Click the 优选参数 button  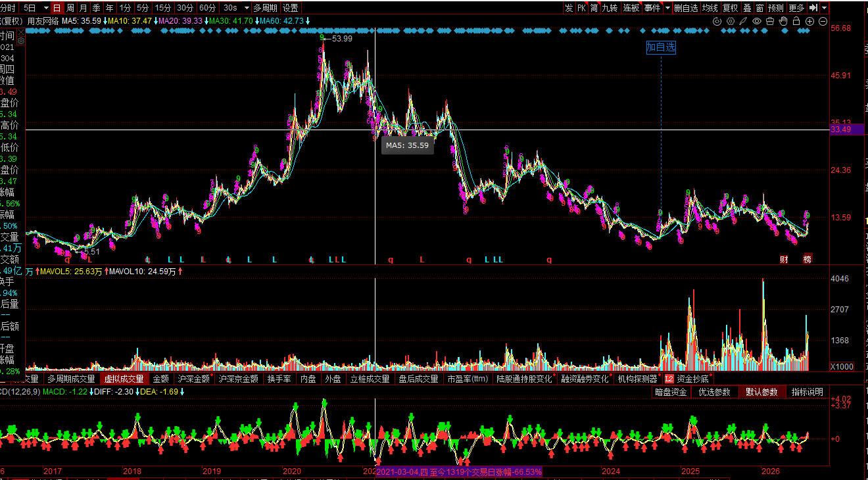pyautogui.click(x=715, y=392)
